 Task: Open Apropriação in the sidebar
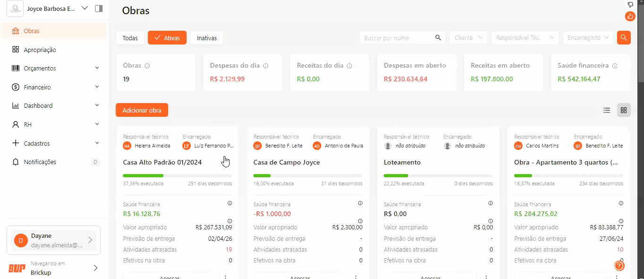pyautogui.click(x=40, y=50)
